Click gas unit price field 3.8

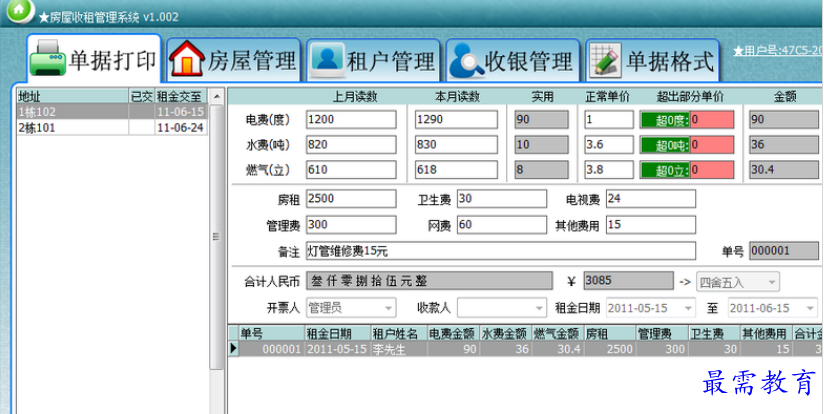(609, 170)
